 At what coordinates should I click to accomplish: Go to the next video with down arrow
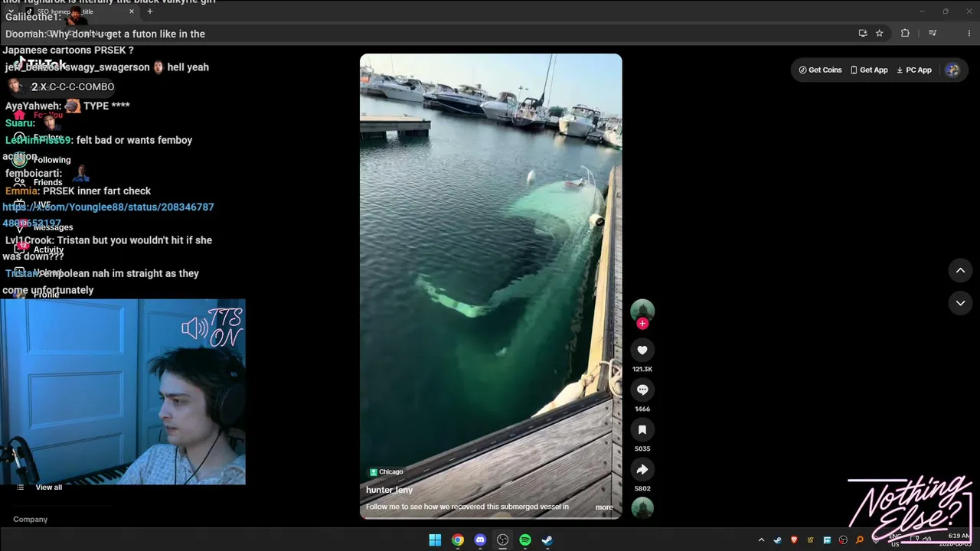[960, 303]
